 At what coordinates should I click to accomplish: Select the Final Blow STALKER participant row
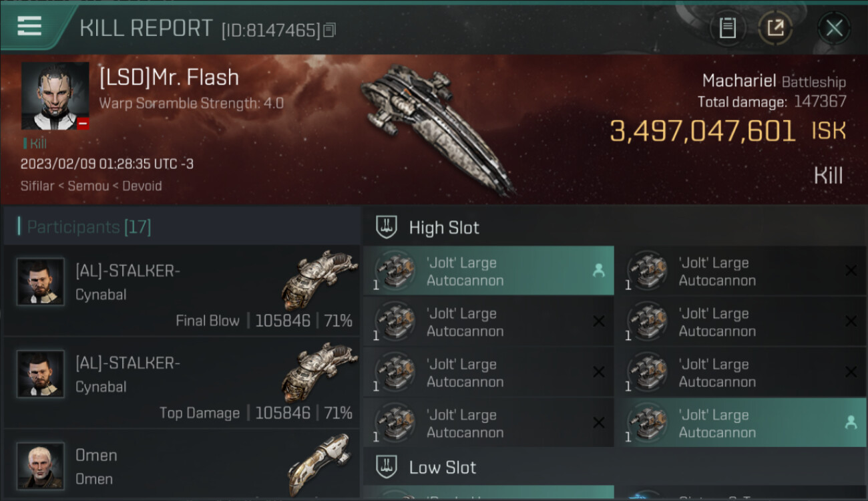182,291
